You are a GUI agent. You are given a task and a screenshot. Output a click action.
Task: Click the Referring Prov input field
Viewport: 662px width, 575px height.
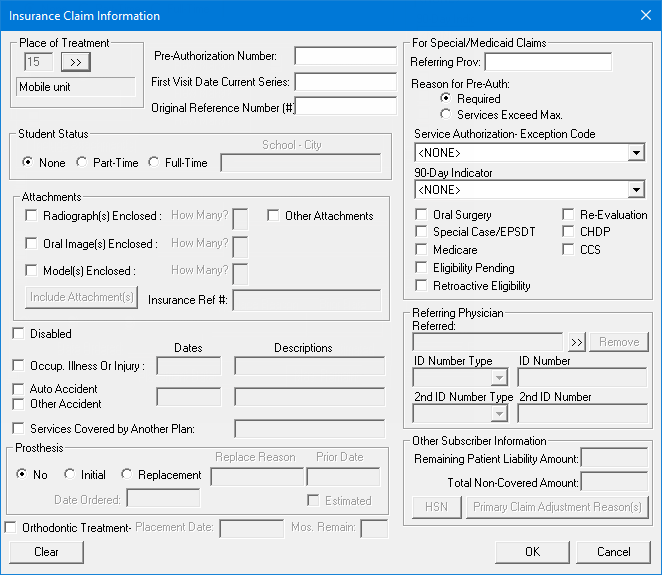click(548, 63)
